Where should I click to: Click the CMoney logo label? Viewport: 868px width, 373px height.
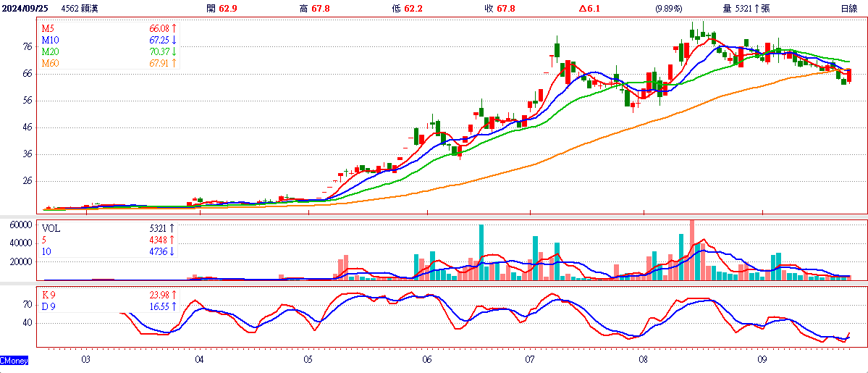[x=14, y=361]
